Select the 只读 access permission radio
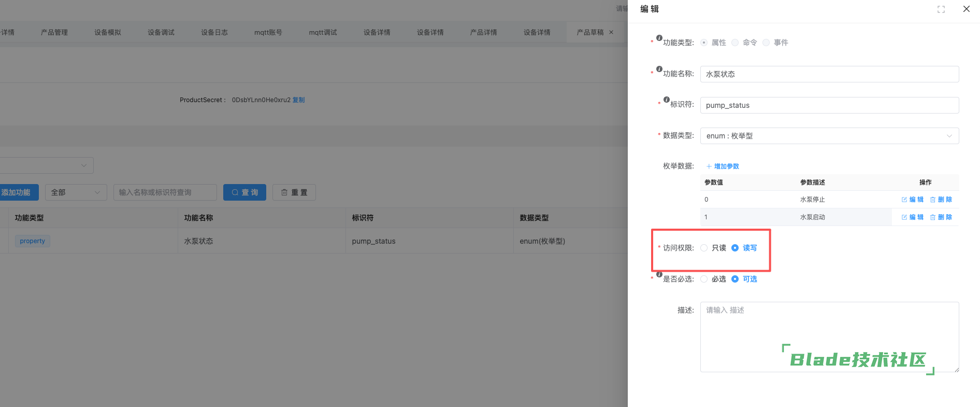Viewport: 980px width, 407px height. [x=704, y=248]
